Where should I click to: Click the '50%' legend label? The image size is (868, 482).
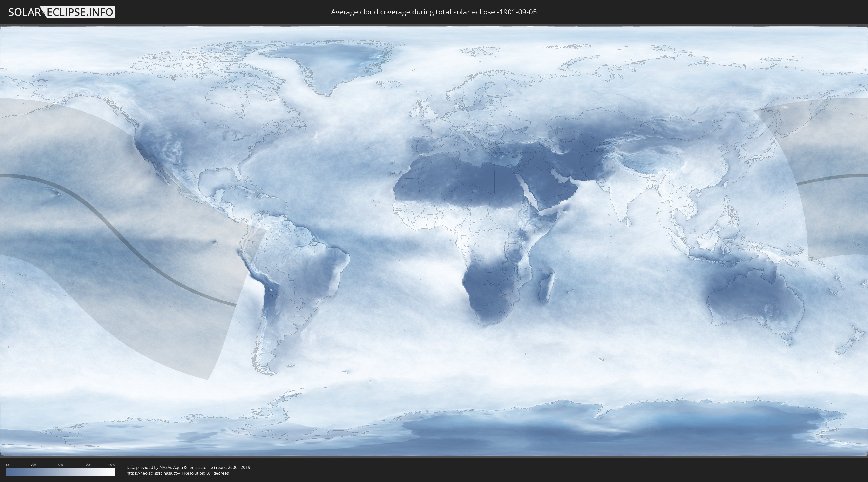[61, 465]
